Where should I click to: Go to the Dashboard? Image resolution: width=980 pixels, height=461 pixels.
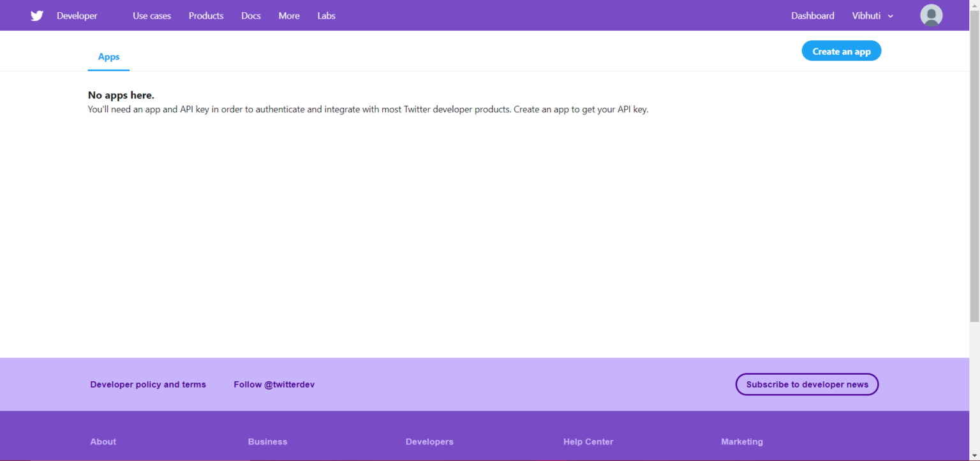click(812, 15)
